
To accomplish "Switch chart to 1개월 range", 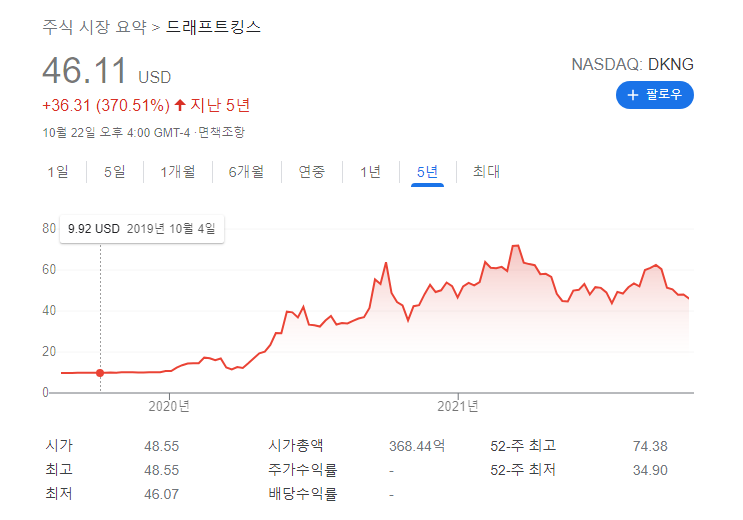I will click(178, 172).
